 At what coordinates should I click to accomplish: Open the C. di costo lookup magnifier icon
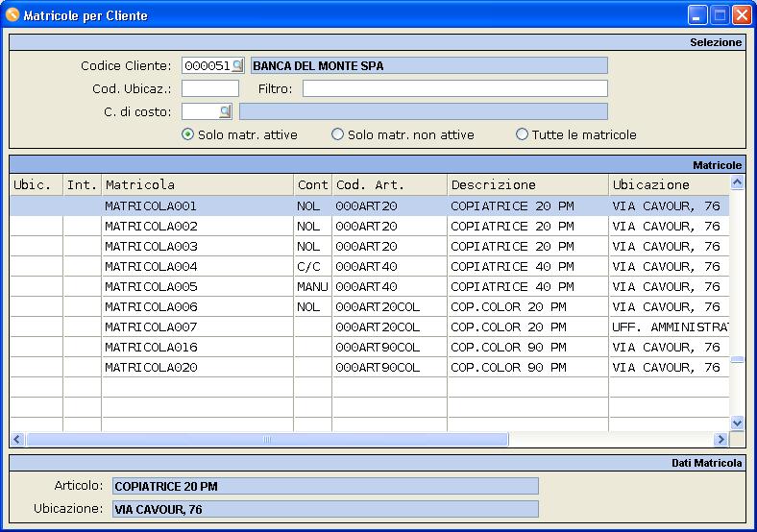pos(225,112)
